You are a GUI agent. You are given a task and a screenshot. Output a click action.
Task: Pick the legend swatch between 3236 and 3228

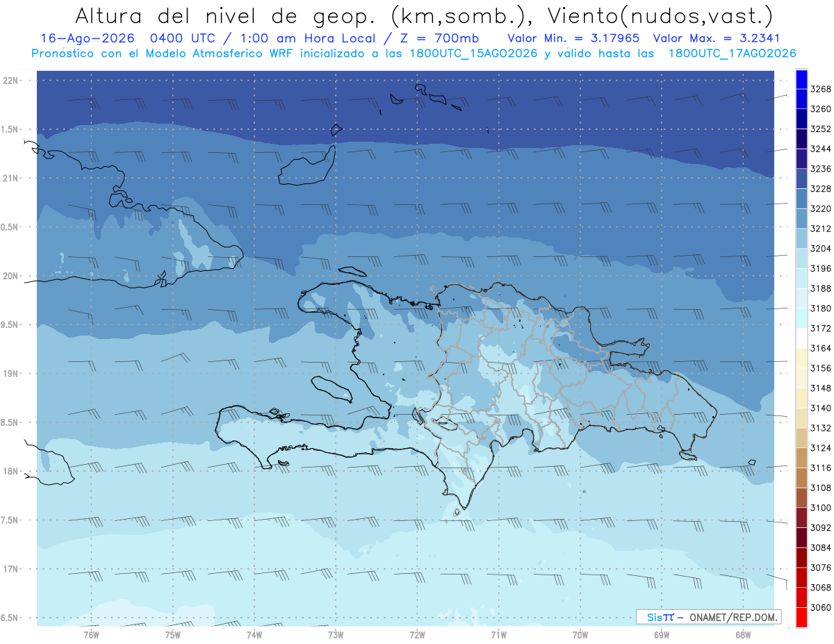[801, 179]
